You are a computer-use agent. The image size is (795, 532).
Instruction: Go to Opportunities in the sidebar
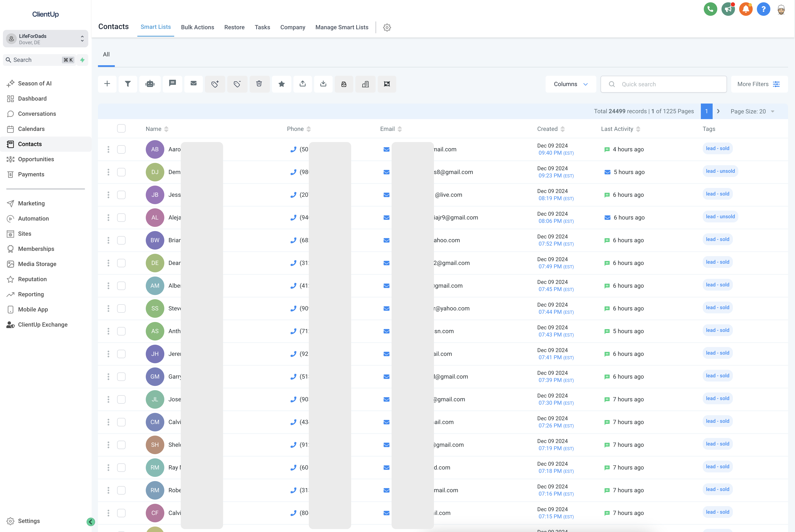(36, 159)
